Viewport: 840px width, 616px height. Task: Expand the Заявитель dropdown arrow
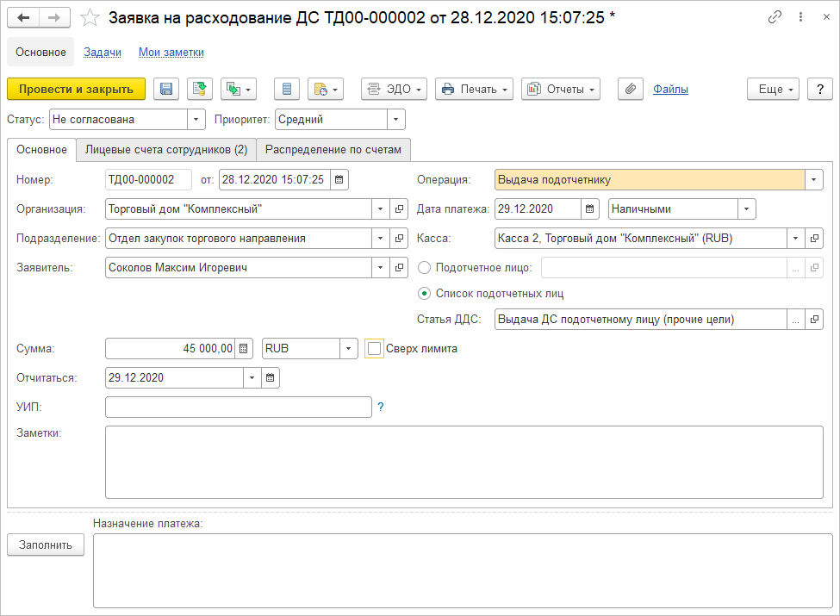coord(380,267)
